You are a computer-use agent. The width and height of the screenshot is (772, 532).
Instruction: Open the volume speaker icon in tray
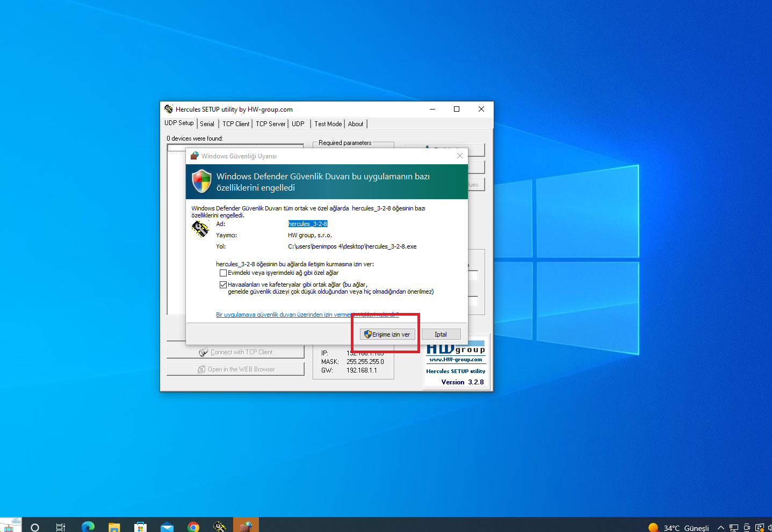click(x=769, y=528)
